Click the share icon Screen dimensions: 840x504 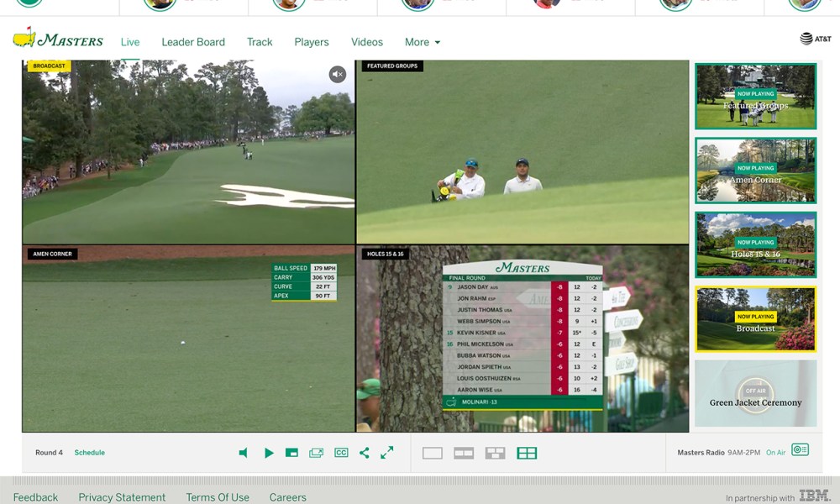365,453
